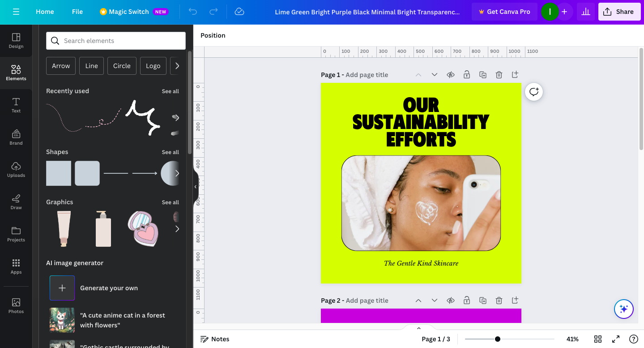Open the File menu
The image size is (644, 348).
pos(77,12)
